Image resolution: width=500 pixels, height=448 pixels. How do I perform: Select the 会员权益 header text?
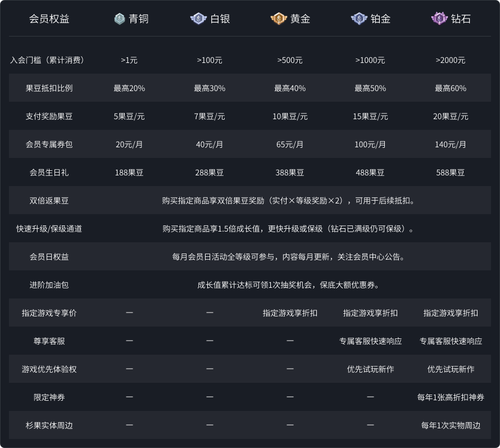pos(49,19)
